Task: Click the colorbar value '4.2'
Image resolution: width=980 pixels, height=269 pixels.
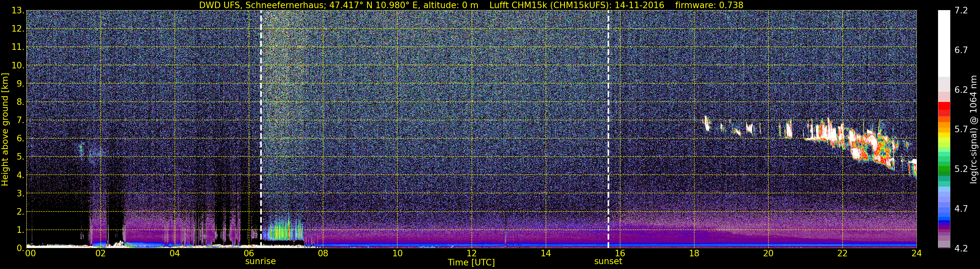Action: [x=961, y=248]
